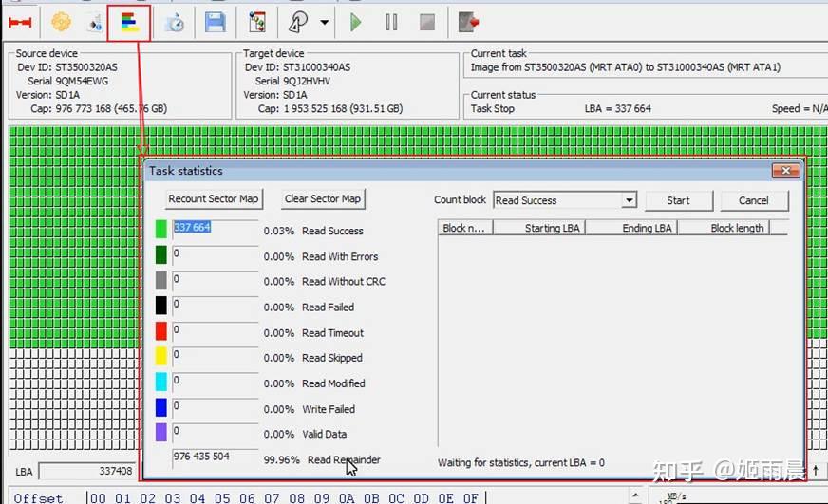
Task: Click the Read Skipped count field
Action: point(216,357)
